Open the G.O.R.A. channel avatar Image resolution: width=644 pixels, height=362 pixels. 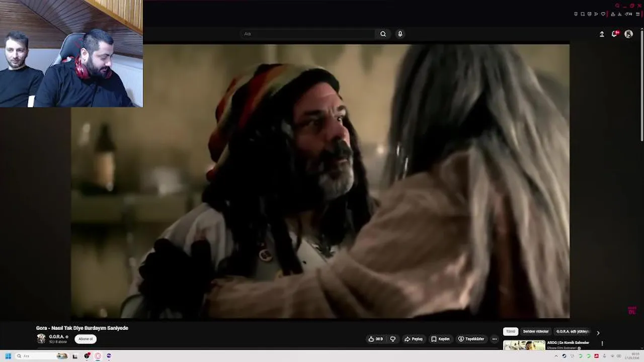(41, 339)
